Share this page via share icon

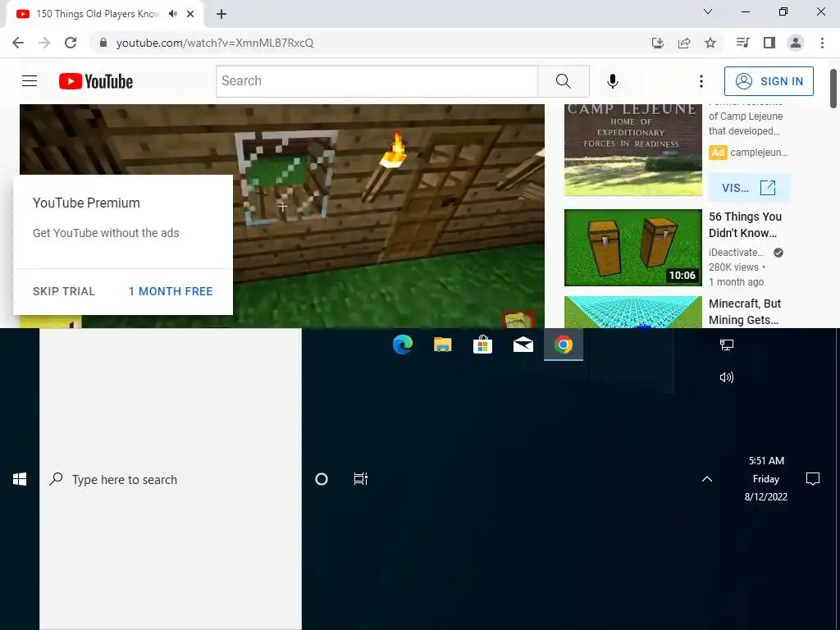[x=684, y=43]
